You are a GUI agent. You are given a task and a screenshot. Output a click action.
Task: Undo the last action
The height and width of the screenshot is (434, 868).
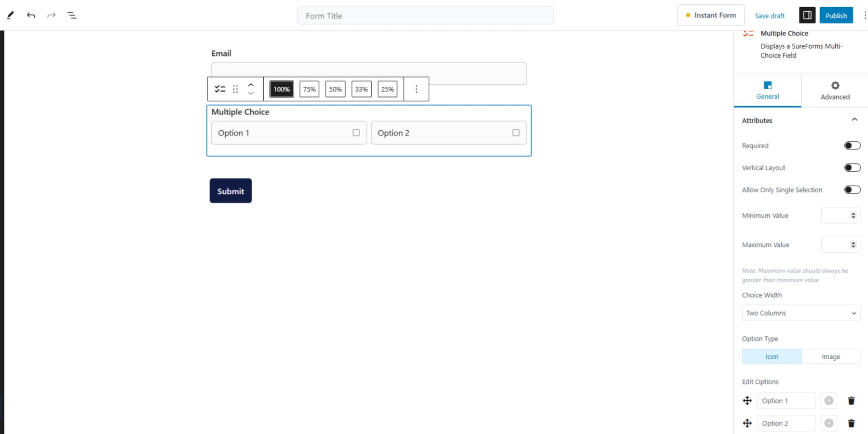(x=31, y=15)
